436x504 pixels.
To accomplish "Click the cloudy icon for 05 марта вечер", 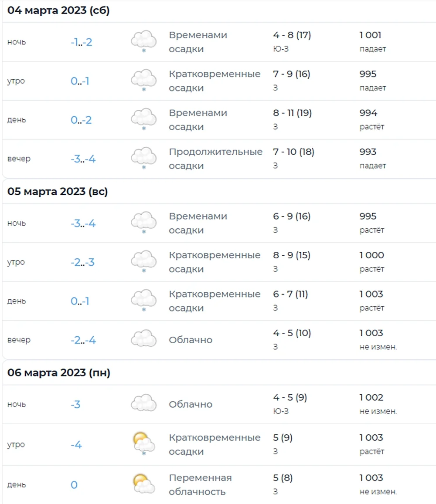I will point(143,339).
